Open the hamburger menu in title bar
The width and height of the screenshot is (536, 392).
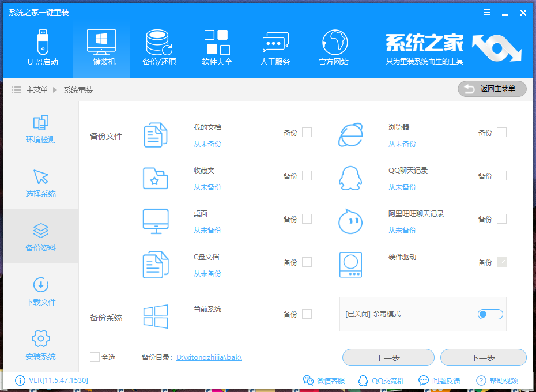coord(487,12)
